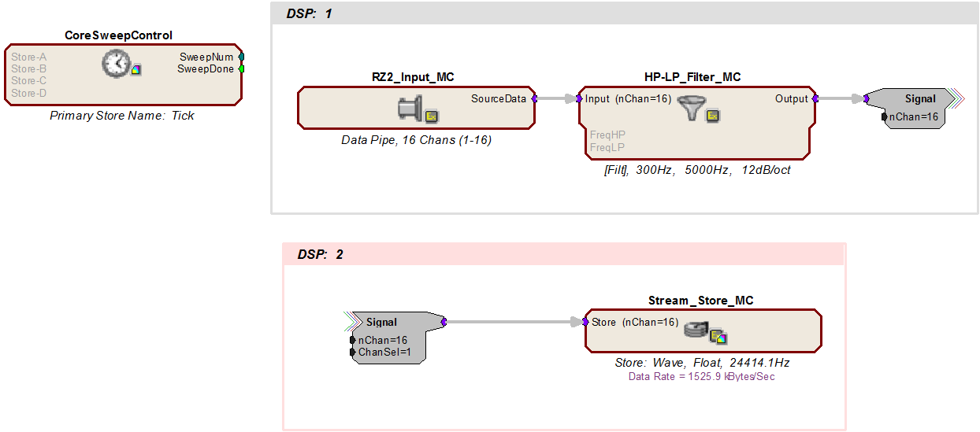
Task: Click the 'Store: Wave, Float, 24414.1Hz' caption
Action: (702, 363)
